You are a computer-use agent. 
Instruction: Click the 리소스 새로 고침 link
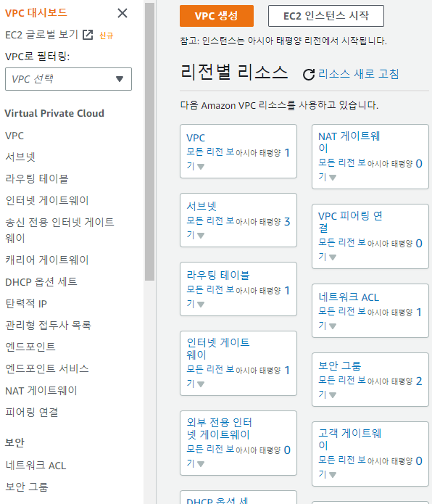[x=359, y=74]
